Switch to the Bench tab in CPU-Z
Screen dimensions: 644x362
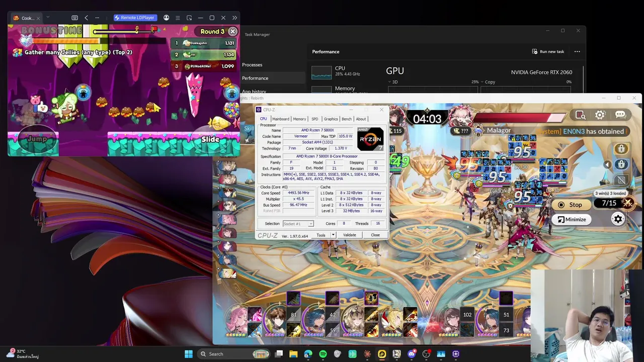tap(347, 119)
